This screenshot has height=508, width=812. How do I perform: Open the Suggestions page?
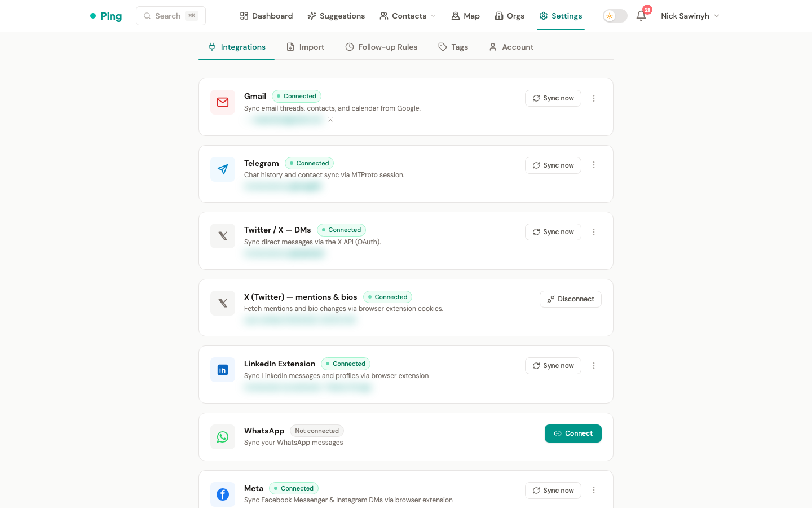(x=336, y=16)
